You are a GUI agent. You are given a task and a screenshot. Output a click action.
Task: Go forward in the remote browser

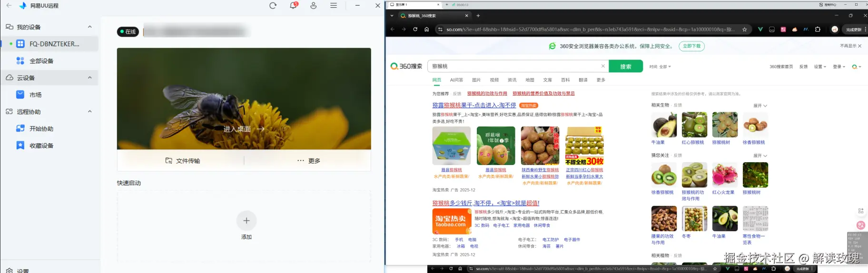point(404,29)
